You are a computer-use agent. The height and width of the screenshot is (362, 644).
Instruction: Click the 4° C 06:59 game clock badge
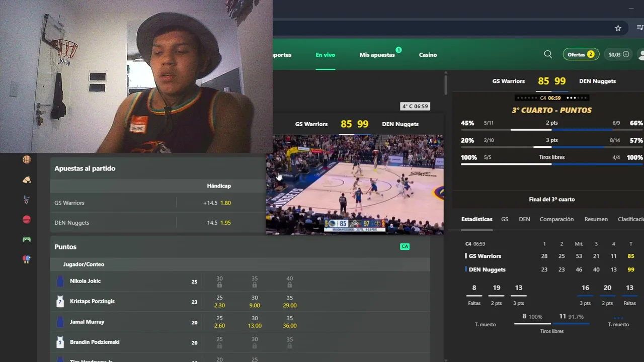[415, 106]
